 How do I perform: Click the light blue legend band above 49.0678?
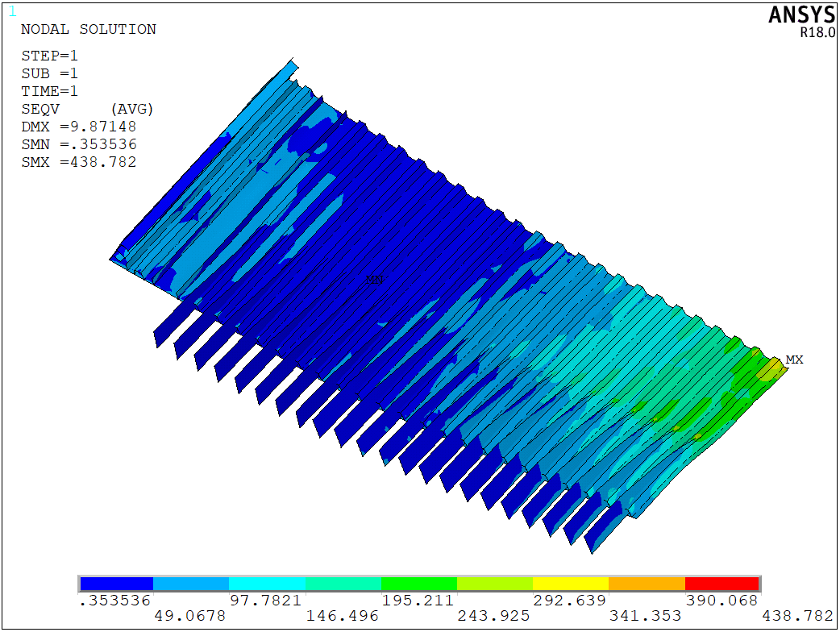point(191,584)
